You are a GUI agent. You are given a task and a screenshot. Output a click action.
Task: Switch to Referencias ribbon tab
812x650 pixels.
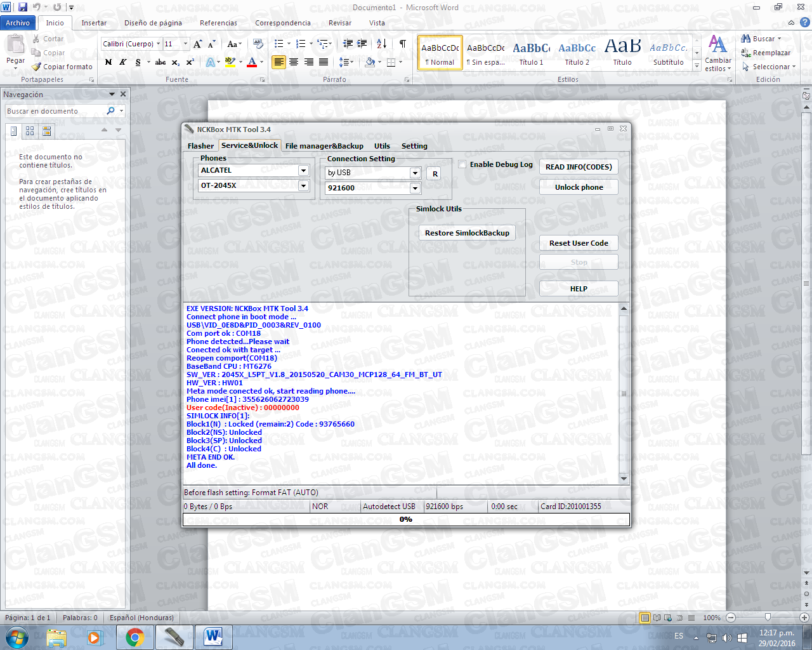(x=218, y=23)
